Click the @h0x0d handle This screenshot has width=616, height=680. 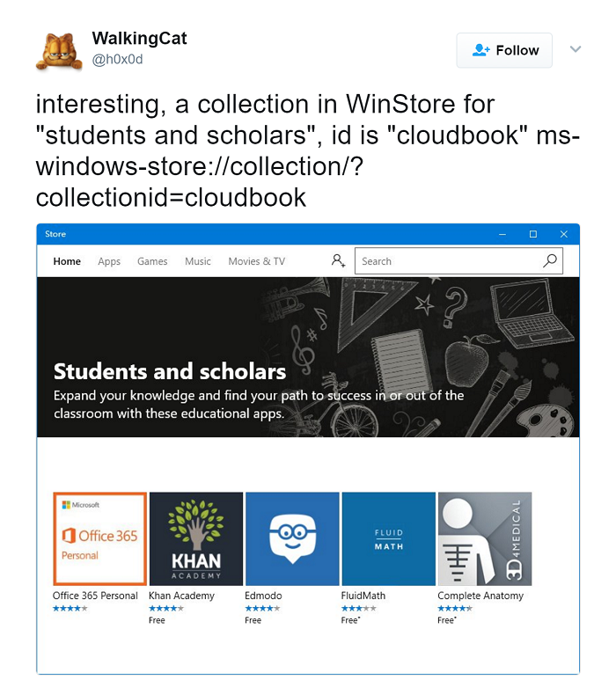point(117,60)
